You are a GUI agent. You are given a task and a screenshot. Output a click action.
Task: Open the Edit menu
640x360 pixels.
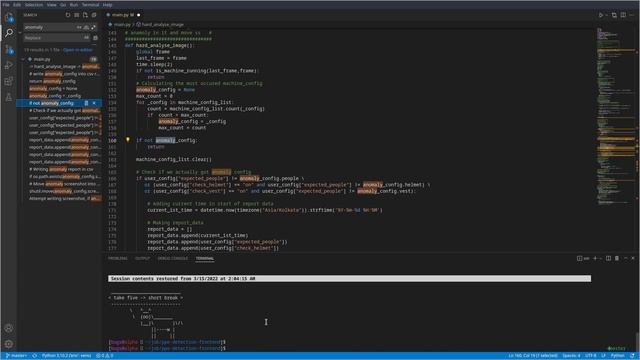point(17,5)
